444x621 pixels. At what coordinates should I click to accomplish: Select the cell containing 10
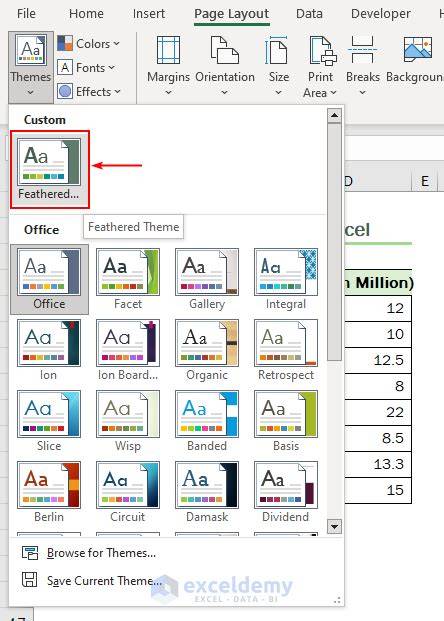tap(378, 334)
